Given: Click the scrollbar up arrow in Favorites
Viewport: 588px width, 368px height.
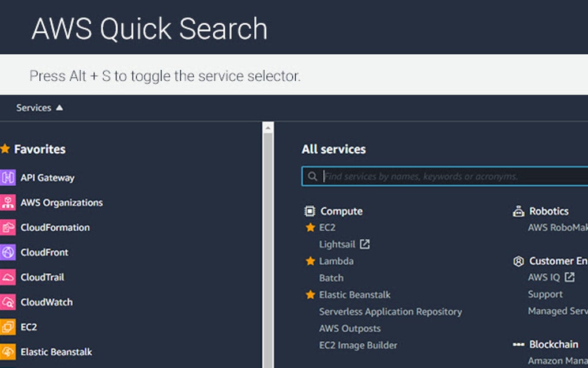Looking at the screenshot, I should tap(267, 127).
